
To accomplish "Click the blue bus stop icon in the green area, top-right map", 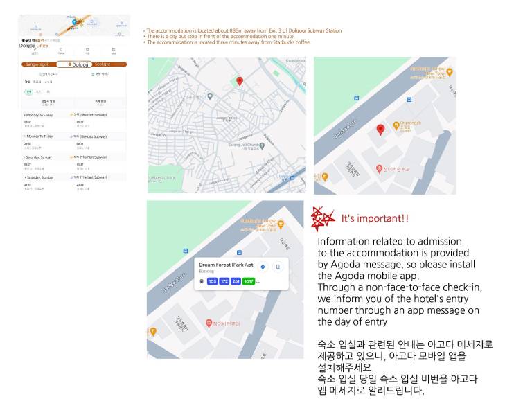I will 356,98.
